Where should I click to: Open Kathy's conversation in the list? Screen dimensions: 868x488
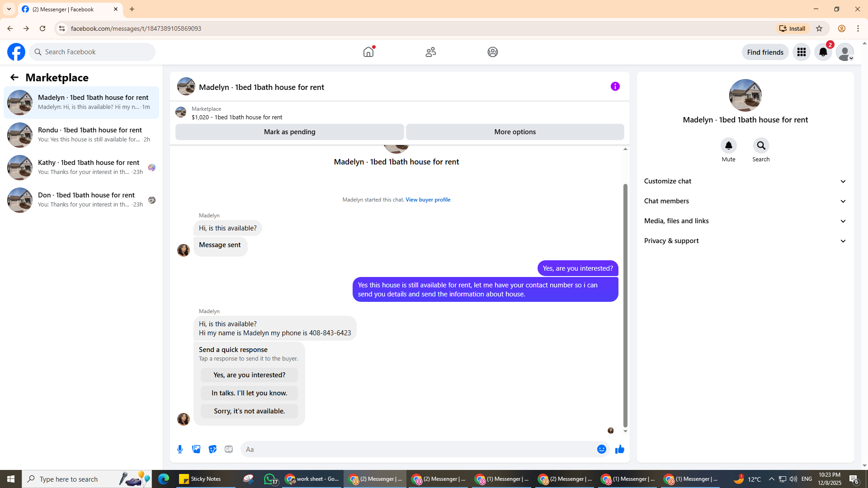[81, 168]
